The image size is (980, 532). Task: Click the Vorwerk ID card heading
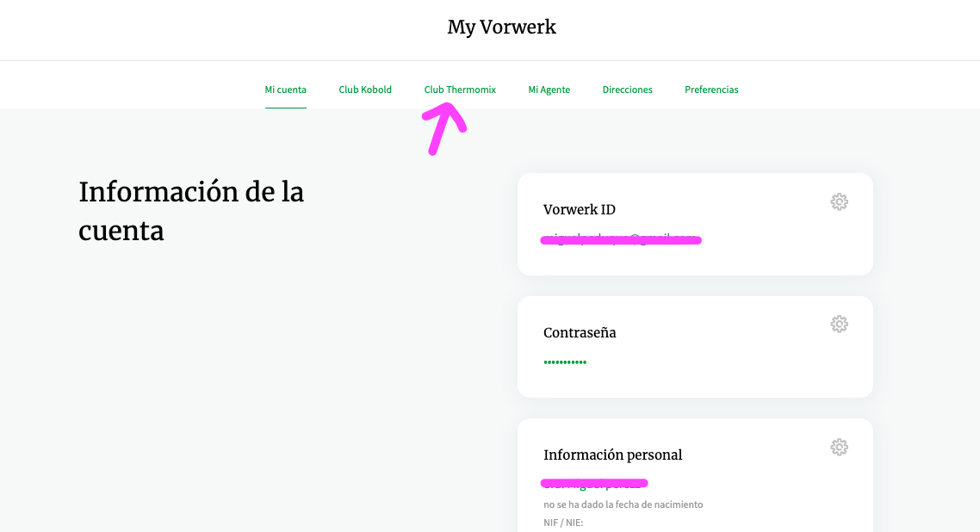(x=579, y=210)
